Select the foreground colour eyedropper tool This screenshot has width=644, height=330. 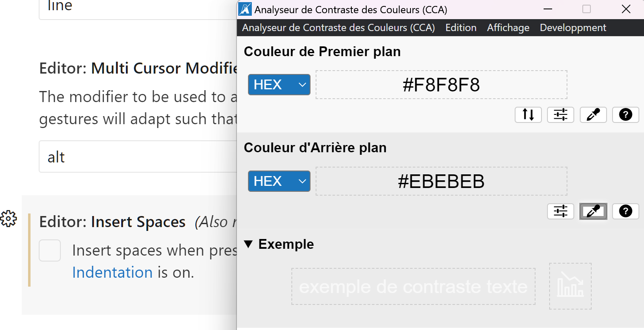pos(593,114)
